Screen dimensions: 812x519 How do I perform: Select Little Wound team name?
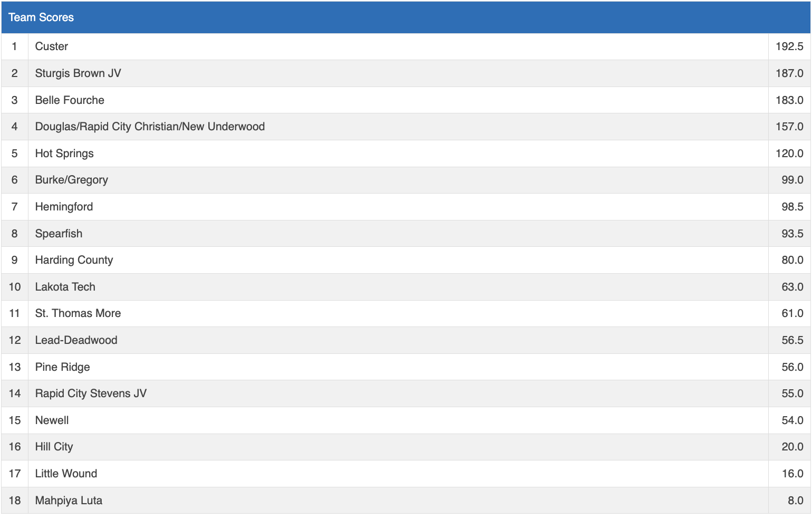pos(66,474)
